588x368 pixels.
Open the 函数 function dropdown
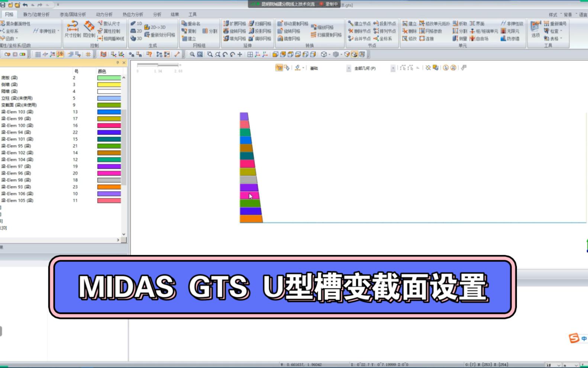pyautogui.click(x=17, y=38)
